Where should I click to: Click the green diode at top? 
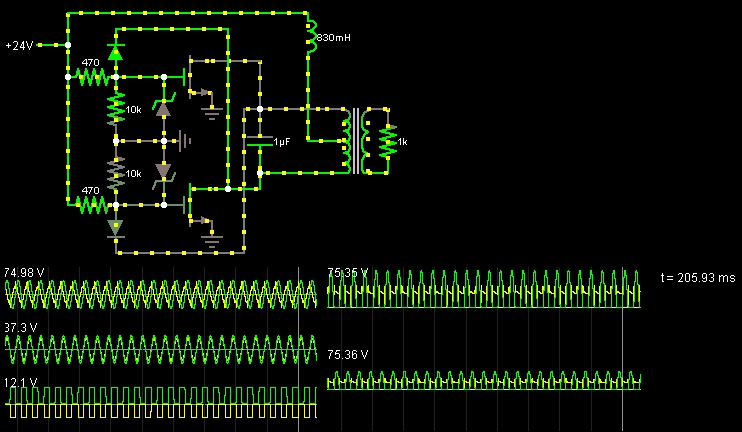(115, 54)
